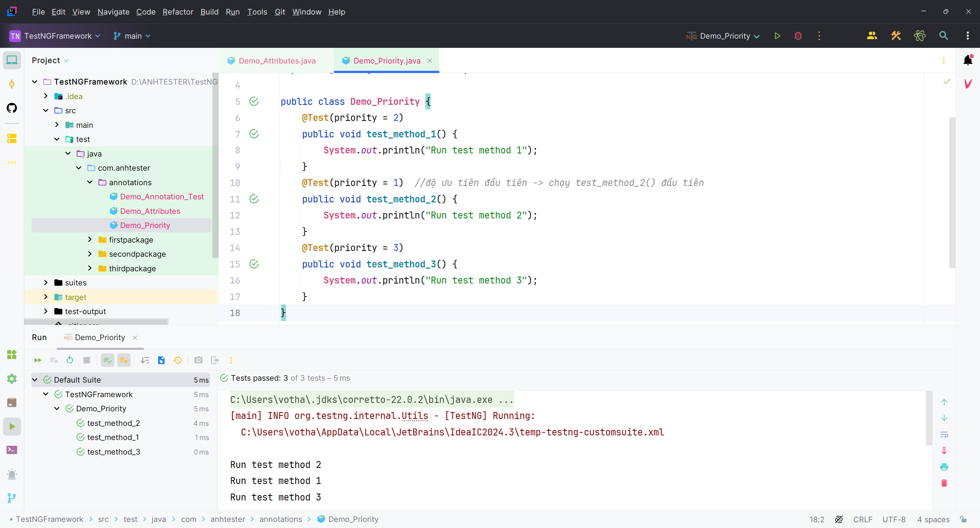This screenshot has height=528, width=980.
Task: Click CRLF line separator in status bar
Action: 862,519
